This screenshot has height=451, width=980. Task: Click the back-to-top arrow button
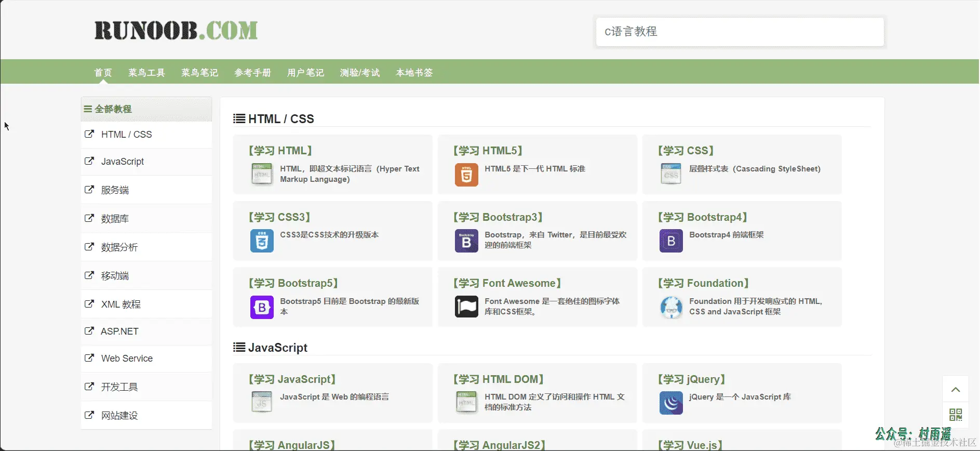pos(956,389)
